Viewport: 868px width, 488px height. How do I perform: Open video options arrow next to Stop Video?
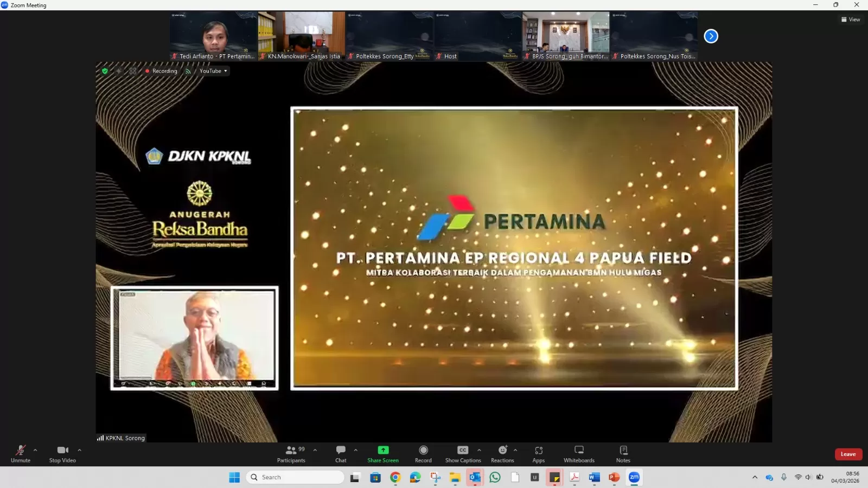pyautogui.click(x=79, y=450)
